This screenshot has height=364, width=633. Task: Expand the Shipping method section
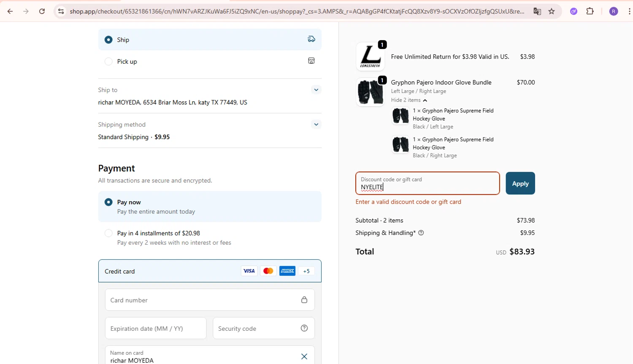[x=316, y=124]
